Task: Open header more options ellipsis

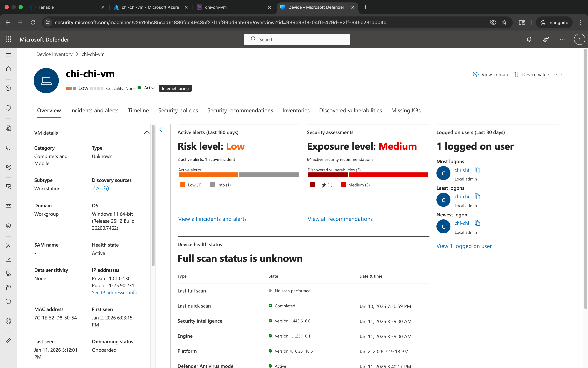Action: (562, 39)
